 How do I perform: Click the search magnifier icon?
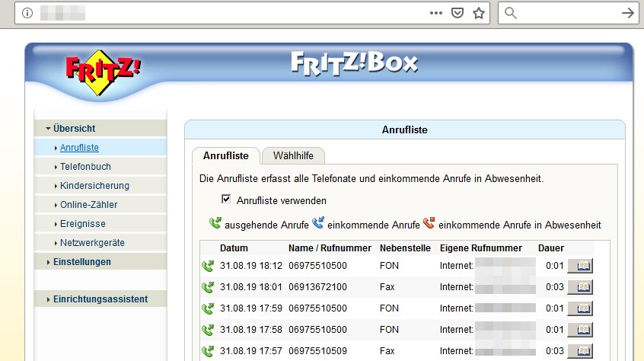pos(510,13)
